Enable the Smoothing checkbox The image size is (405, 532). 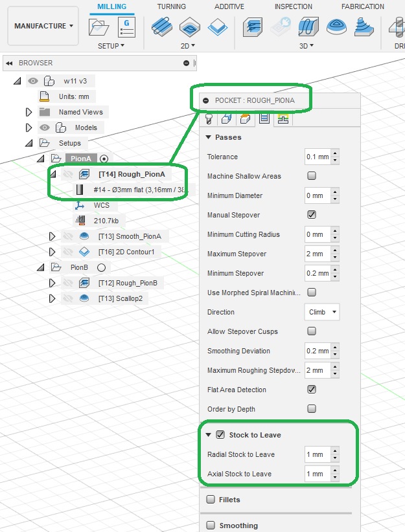[x=211, y=526]
